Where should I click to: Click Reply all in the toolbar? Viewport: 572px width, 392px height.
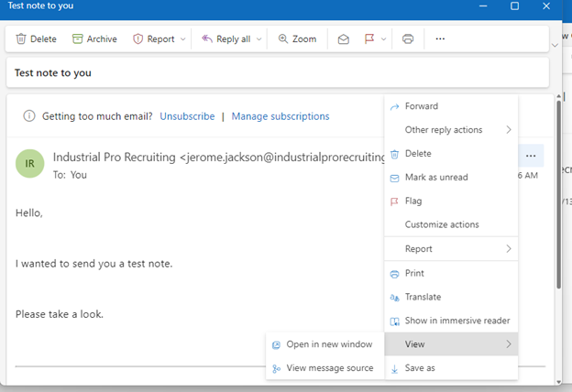(226, 39)
